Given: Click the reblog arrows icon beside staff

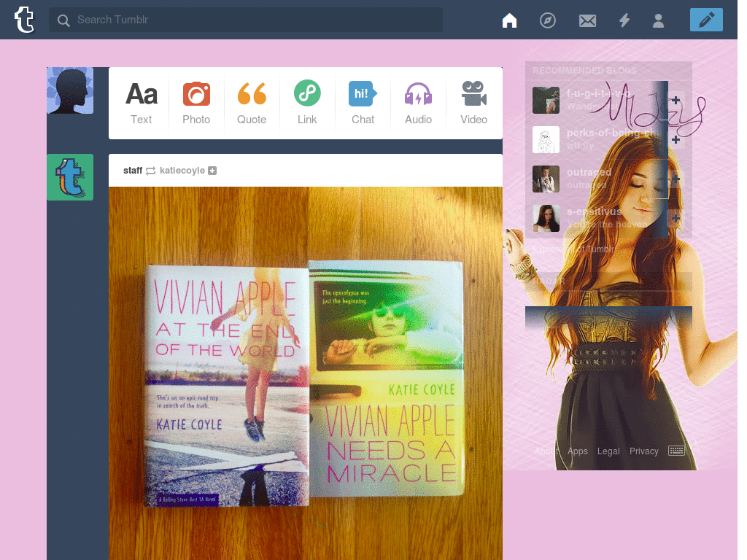Looking at the screenshot, I should coord(150,171).
